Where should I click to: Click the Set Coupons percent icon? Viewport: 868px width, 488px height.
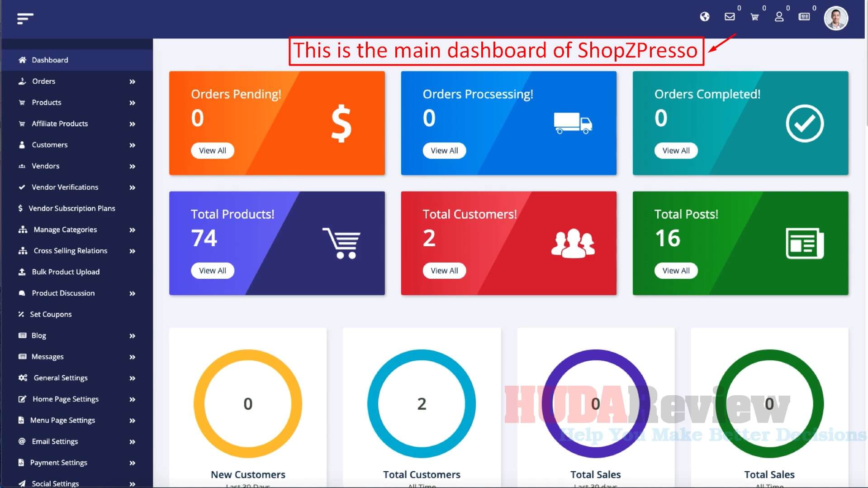coord(21,314)
